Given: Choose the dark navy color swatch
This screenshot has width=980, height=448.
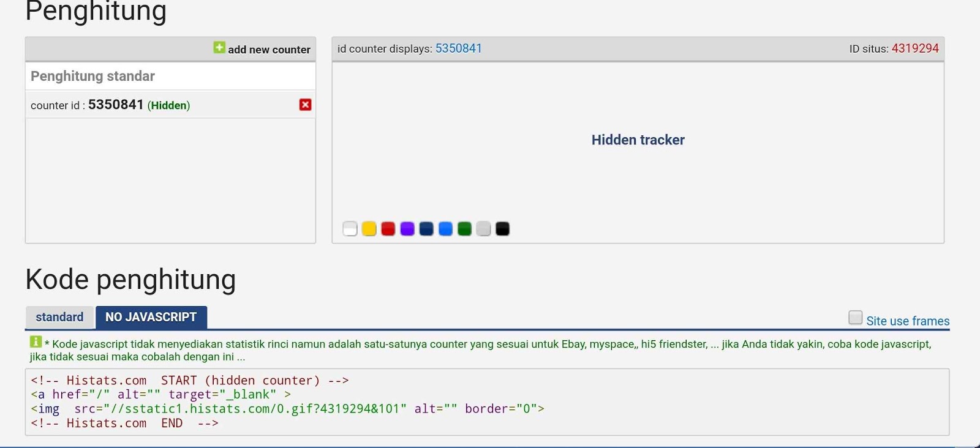Looking at the screenshot, I should tap(426, 229).
